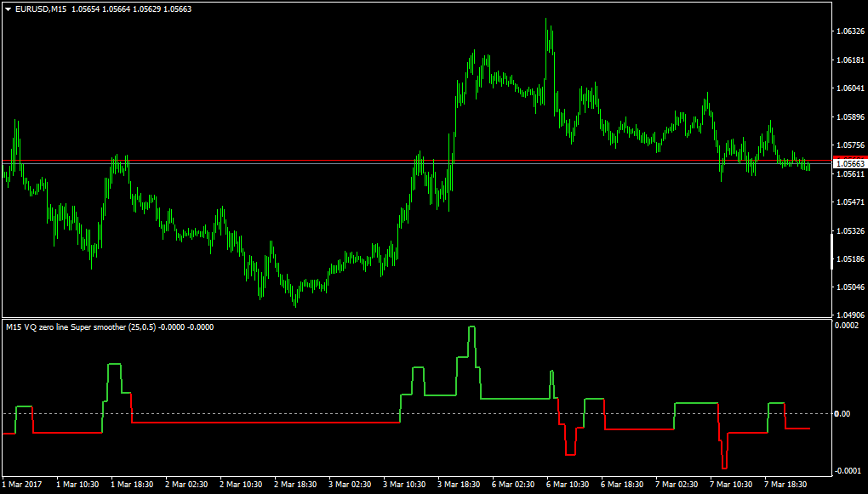Click the 1 Mar 2017 date label
The image size is (868, 494).
[20, 485]
